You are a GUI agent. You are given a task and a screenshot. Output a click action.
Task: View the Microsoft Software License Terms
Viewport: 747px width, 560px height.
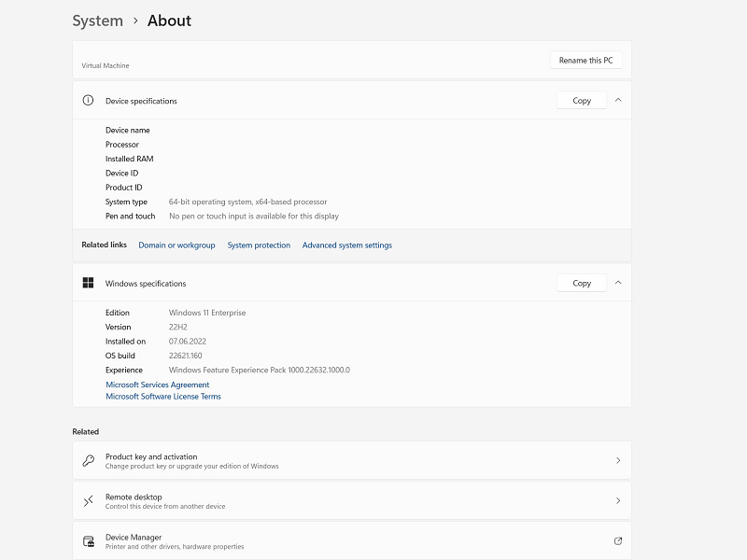[x=163, y=397]
